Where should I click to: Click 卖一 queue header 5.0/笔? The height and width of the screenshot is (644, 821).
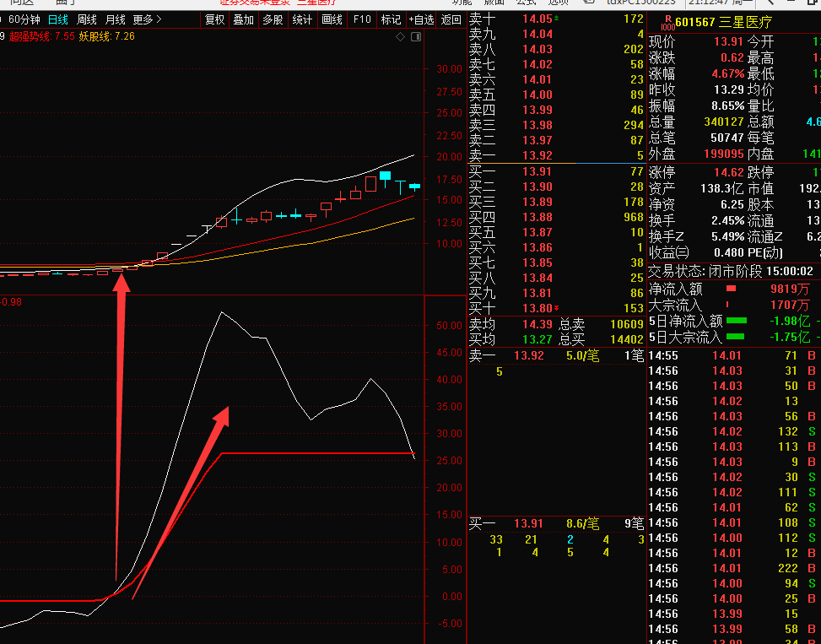[583, 356]
